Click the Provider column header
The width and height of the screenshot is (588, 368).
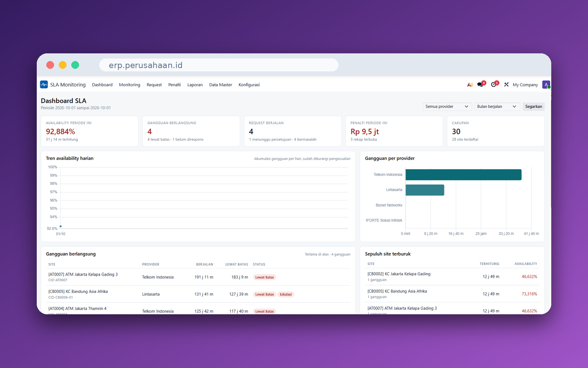[151, 264]
